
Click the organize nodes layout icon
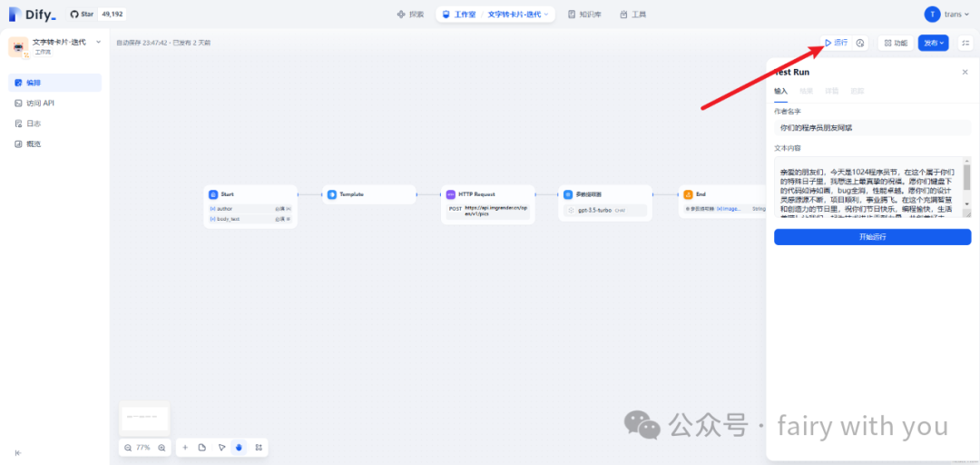[x=259, y=448]
